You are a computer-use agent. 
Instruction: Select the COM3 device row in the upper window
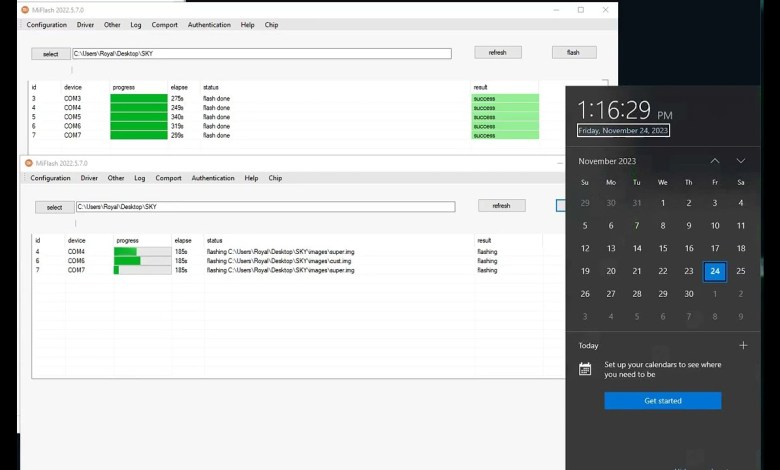pos(72,99)
